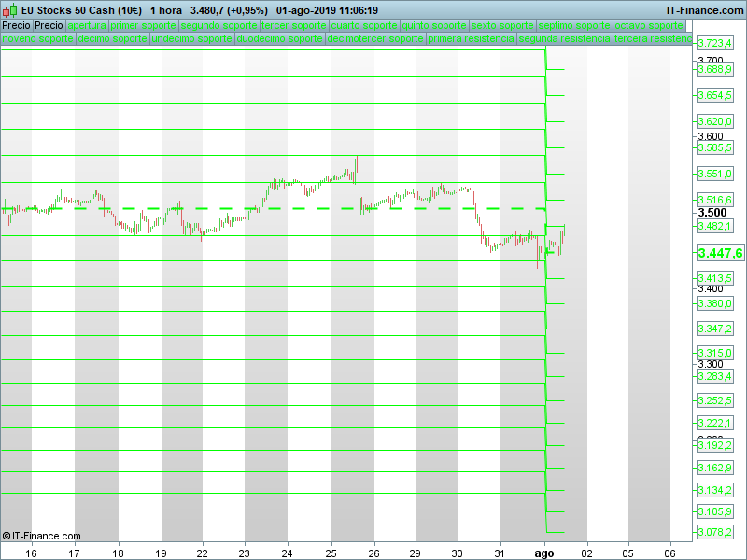The image size is (747, 560).
Task: Click the undecimo soporte label
Action: (192, 38)
